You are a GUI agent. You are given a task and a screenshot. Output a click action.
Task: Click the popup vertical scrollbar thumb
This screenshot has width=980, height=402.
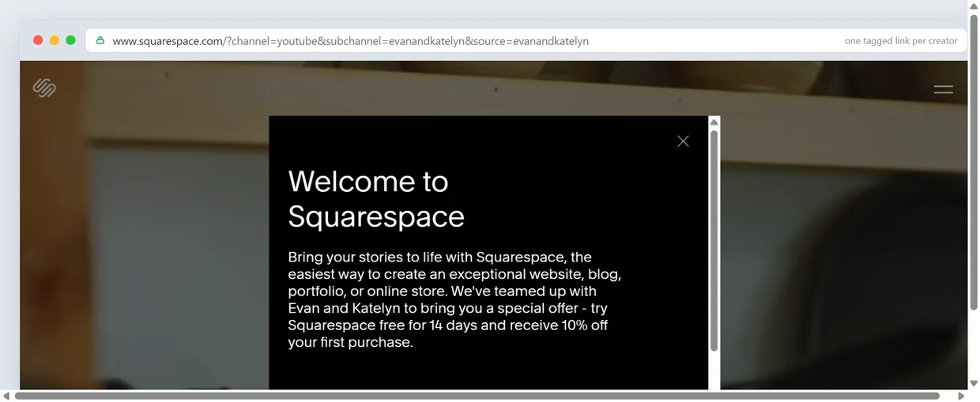click(x=714, y=241)
